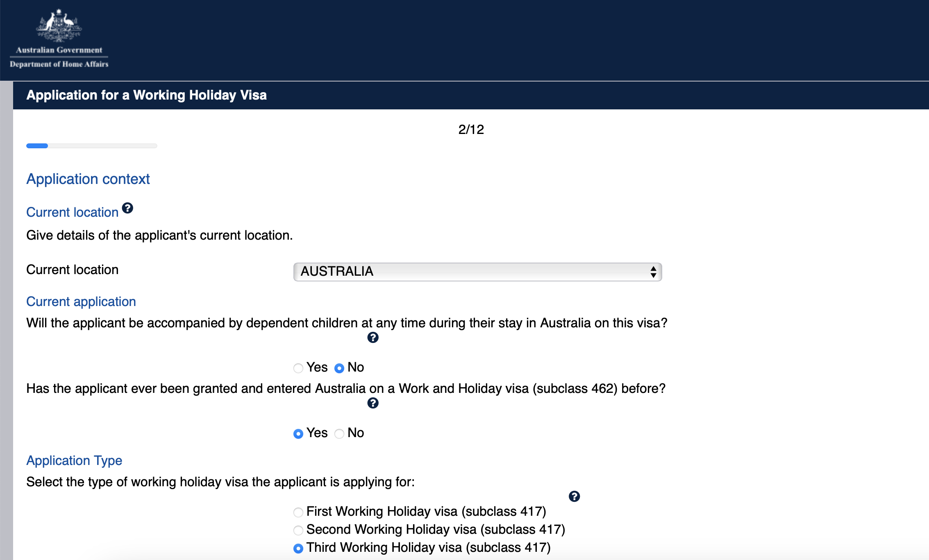This screenshot has height=560, width=929.
Task: Click the Application Type section heading
Action: 74,460
